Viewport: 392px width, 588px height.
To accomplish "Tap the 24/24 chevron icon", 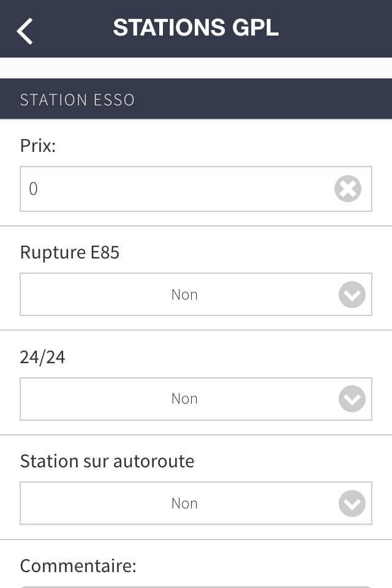I will coord(352,399).
